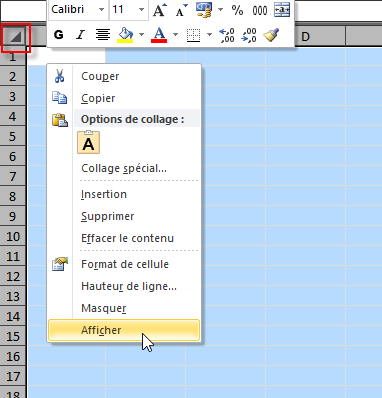
Task: Decrease font size with the small A icon
Action: [x=182, y=10]
